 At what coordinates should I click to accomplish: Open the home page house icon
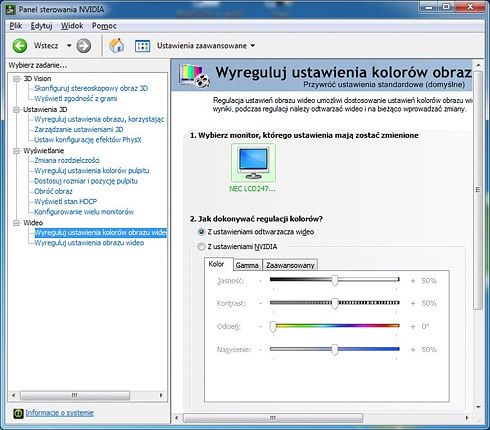click(116, 45)
